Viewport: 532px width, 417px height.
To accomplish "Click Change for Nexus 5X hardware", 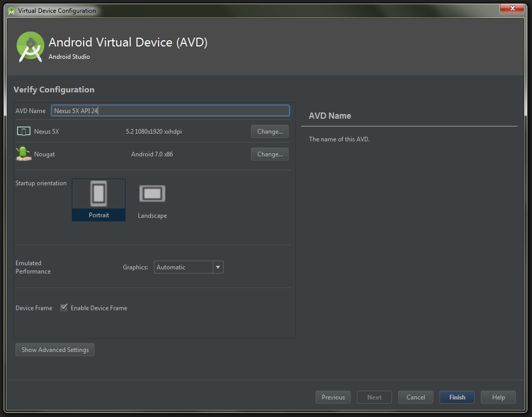I will (x=270, y=131).
